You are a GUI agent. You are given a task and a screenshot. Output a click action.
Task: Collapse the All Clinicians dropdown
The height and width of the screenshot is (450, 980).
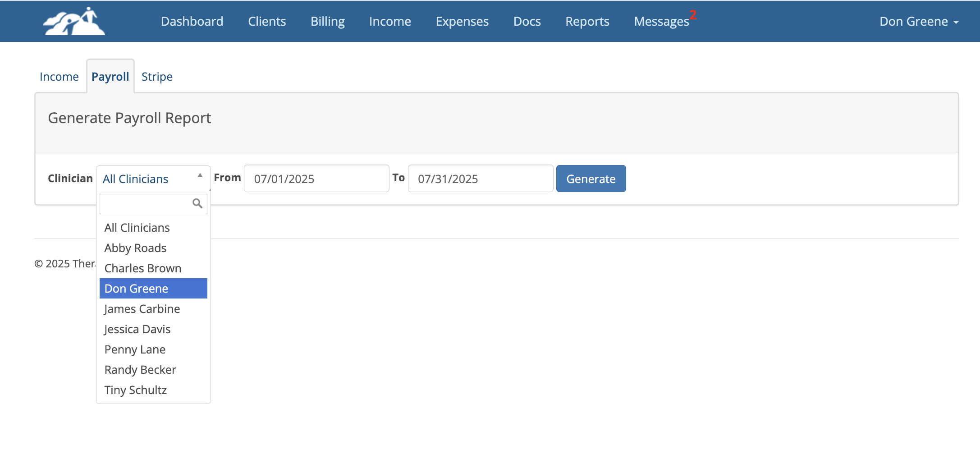tap(153, 179)
